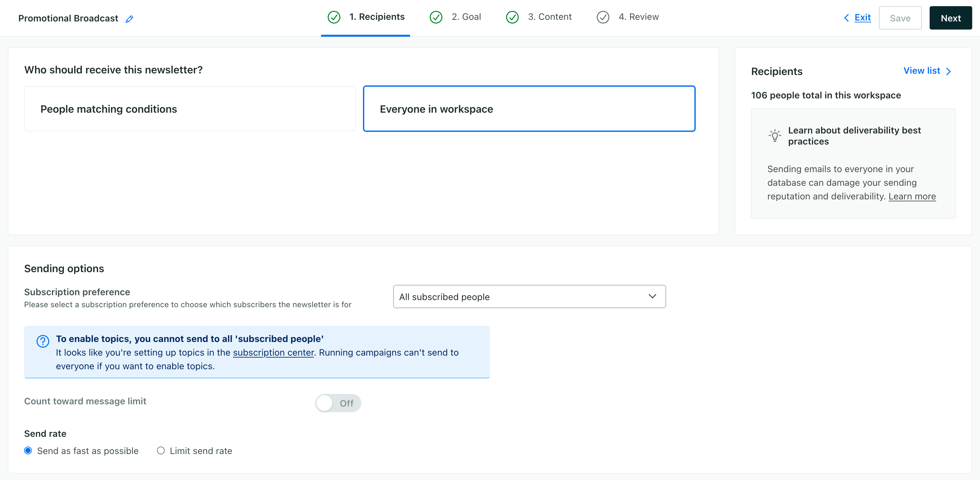Go to the 2. Goal step
This screenshot has width=980, height=480.
point(455,17)
